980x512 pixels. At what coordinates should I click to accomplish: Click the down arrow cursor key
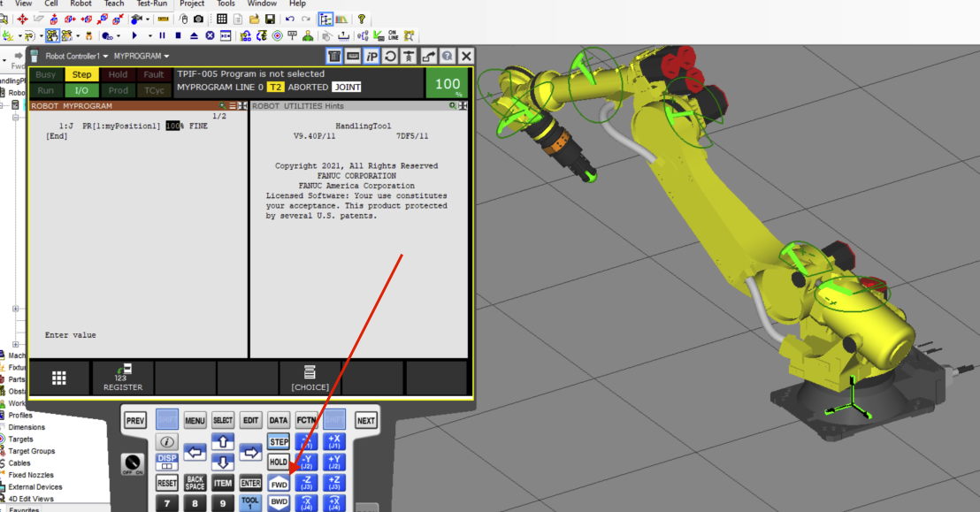tap(223, 462)
